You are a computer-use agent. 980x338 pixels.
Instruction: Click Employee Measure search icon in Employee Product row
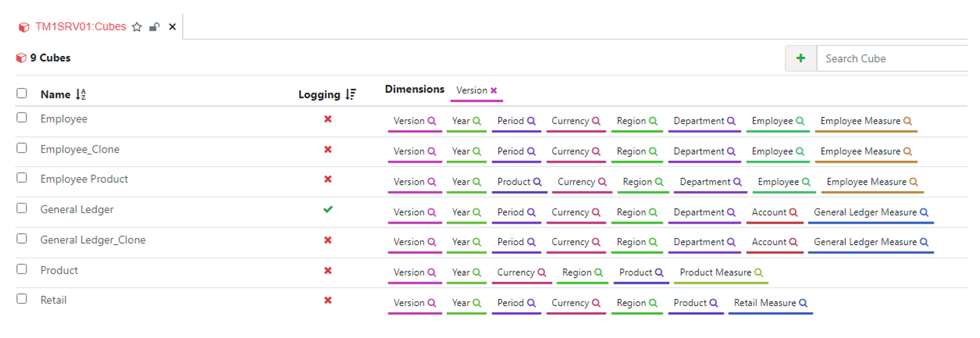pos(913,182)
